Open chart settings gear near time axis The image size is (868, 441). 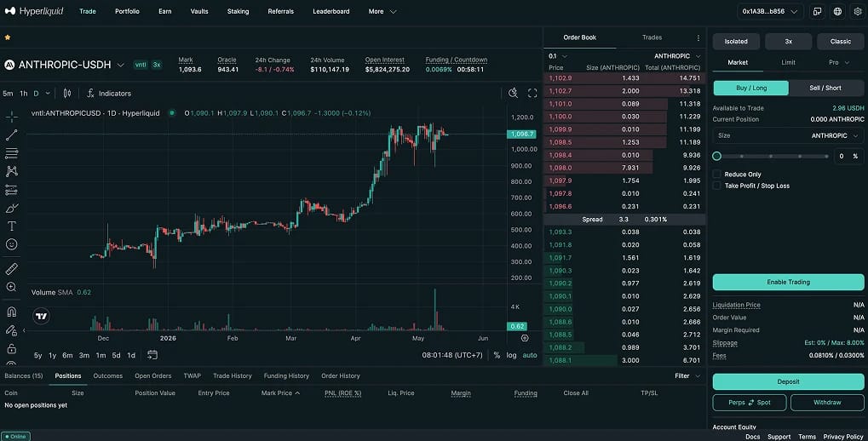(525, 338)
